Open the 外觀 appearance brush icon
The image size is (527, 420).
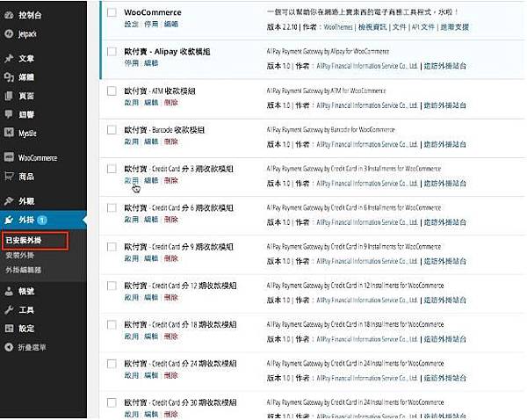click(x=9, y=200)
